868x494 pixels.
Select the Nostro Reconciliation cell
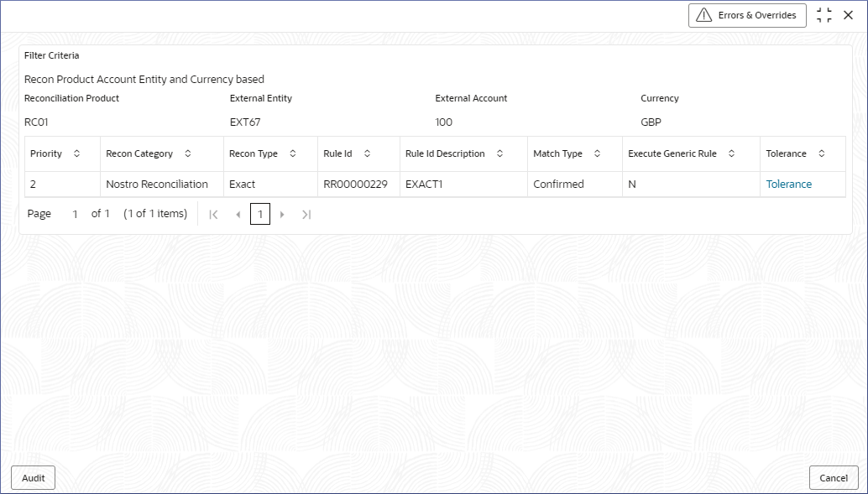162,185
